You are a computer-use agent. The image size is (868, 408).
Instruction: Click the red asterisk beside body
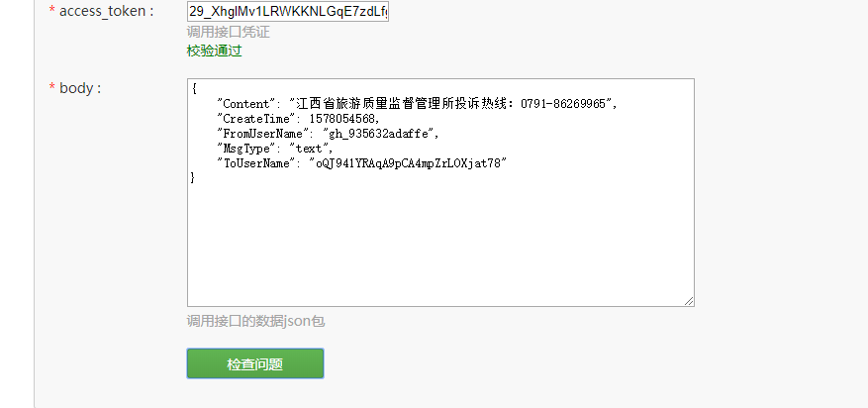pos(52,88)
